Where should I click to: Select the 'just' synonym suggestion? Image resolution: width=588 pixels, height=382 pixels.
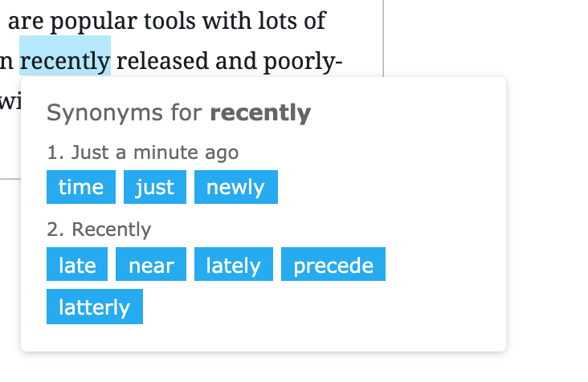coord(155,187)
